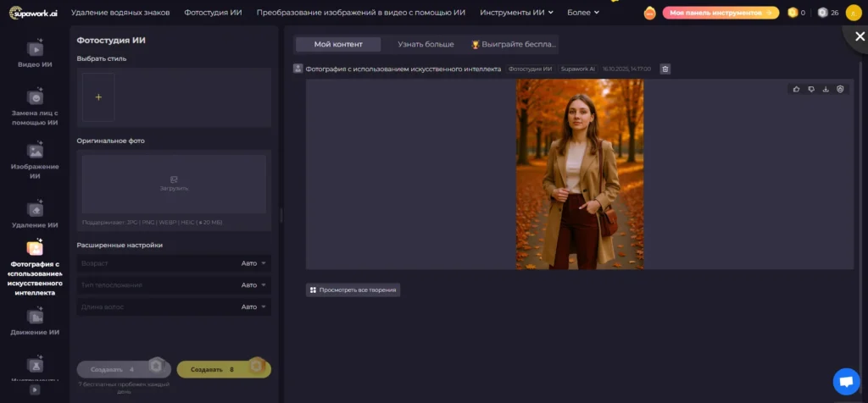The width and height of the screenshot is (868, 403).
Task: Open the Движение ИИ sidebar tool
Action: click(35, 322)
